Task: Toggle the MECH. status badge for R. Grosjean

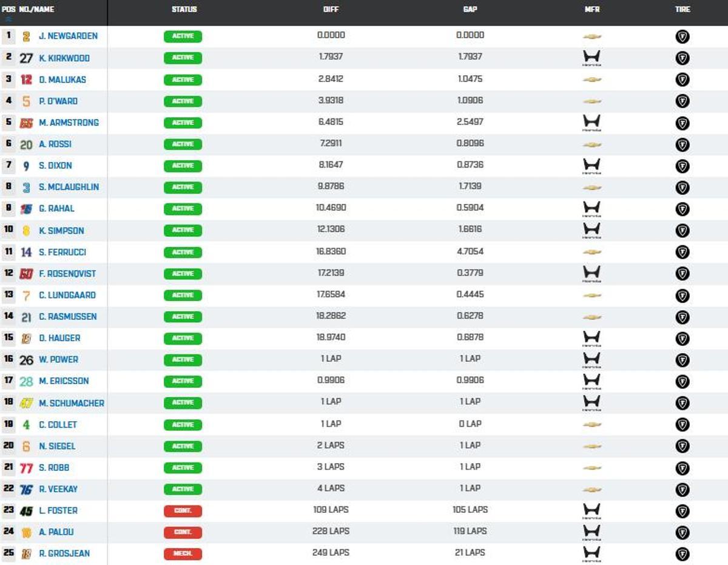Action: tap(182, 553)
